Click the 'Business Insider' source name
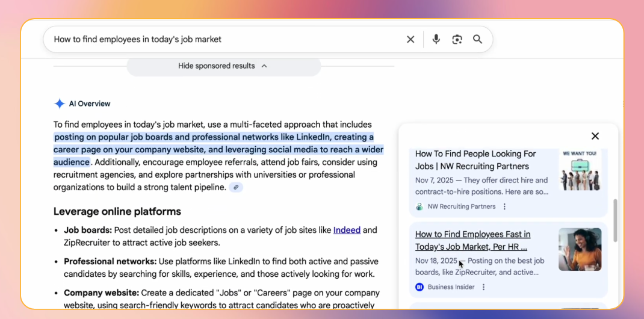This screenshot has height=319, width=644. click(x=451, y=287)
